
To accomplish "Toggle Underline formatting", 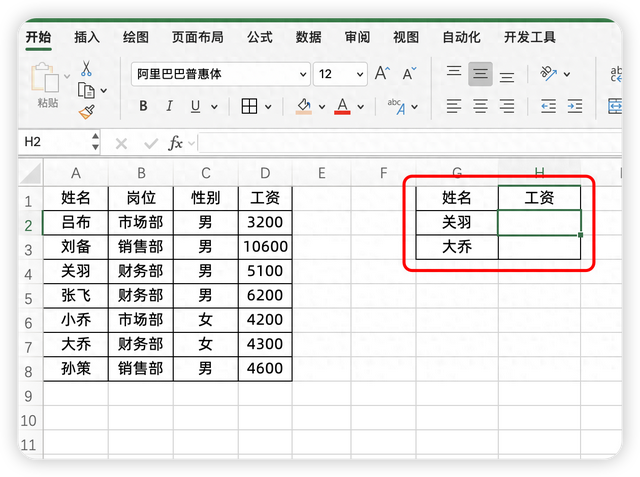I will 196,106.
